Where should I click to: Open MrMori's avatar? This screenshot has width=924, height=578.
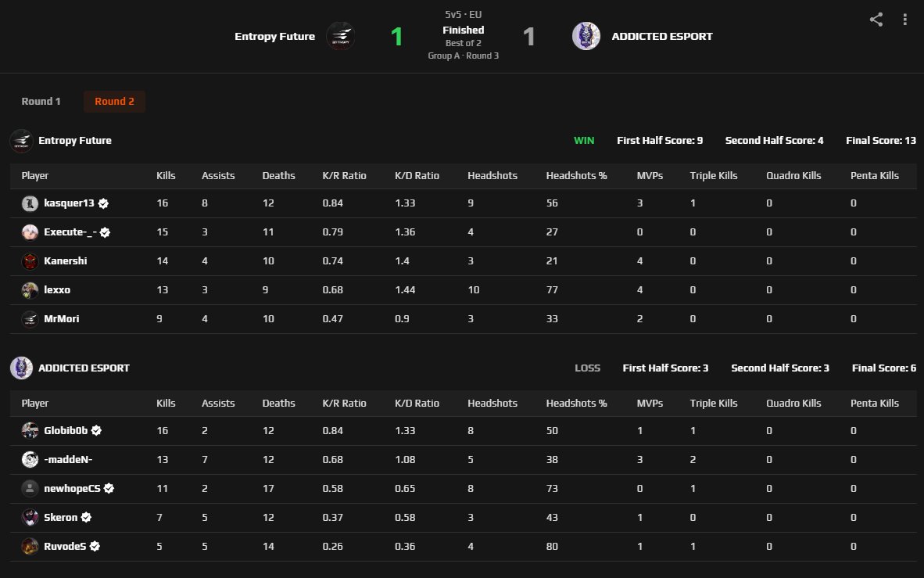pyautogui.click(x=30, y=319)
